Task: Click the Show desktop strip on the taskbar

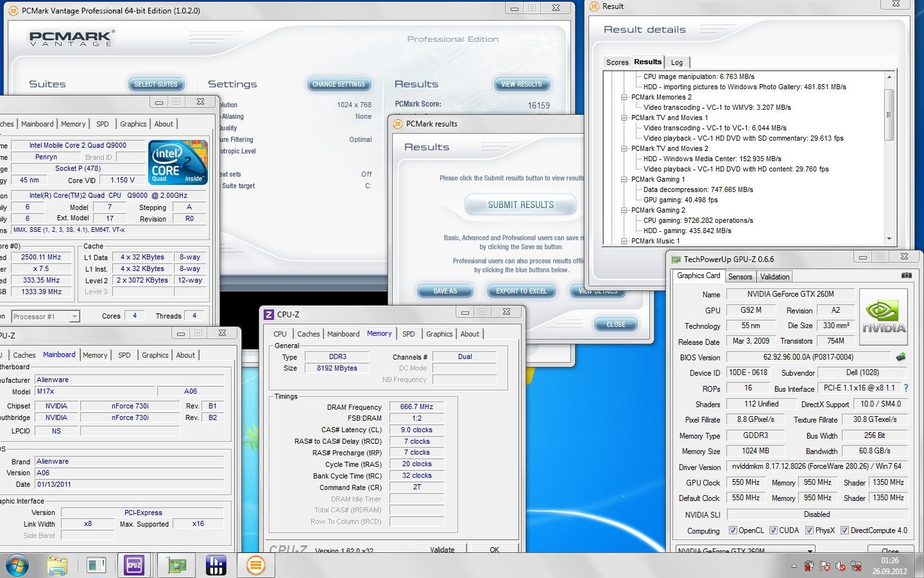Action: coord(920,565)
